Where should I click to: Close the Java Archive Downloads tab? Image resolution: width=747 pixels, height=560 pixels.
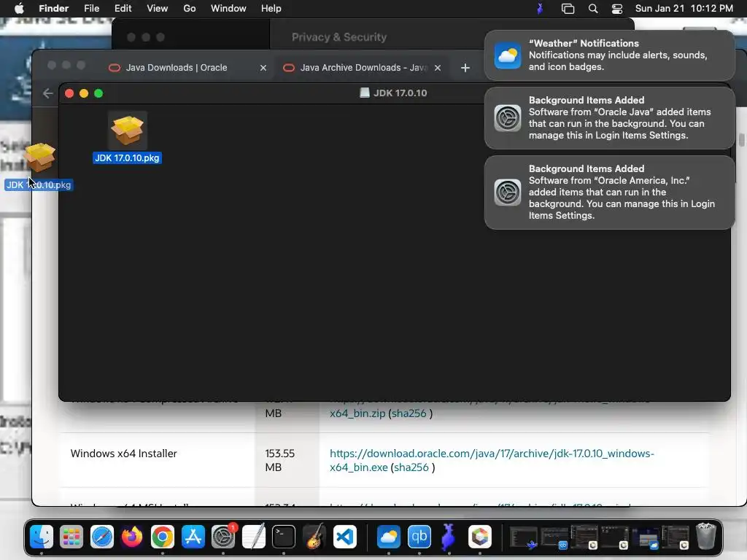pos(438,68)
